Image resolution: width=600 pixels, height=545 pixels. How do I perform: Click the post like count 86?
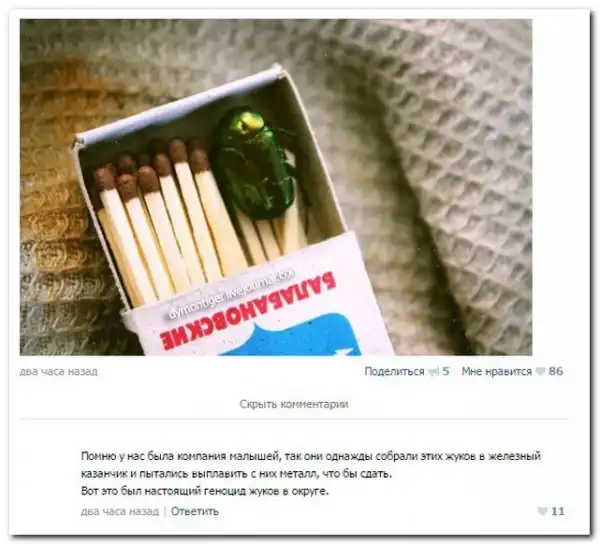pyautogui.click(x=556, y=371)
